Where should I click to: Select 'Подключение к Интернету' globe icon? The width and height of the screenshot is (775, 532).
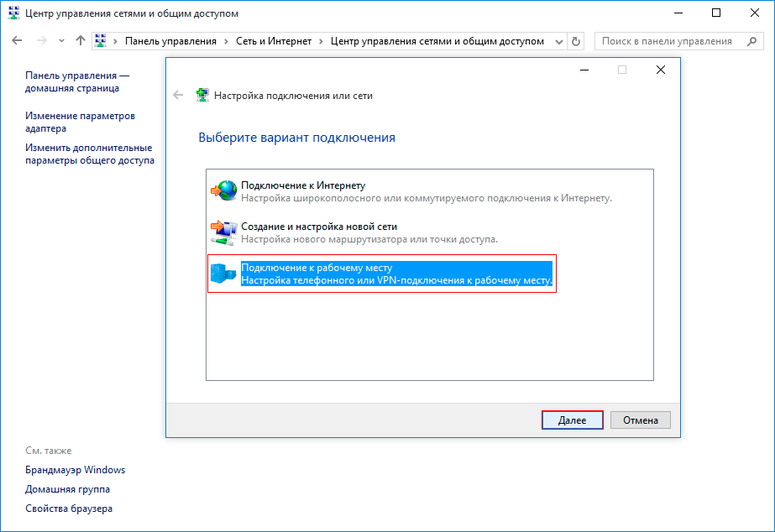pos(224,190)
